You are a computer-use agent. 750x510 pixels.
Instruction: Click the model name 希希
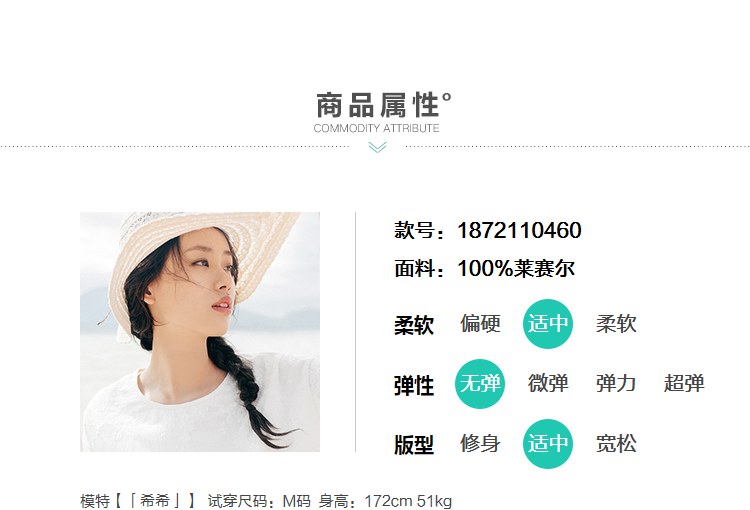(x=155, y=501)
